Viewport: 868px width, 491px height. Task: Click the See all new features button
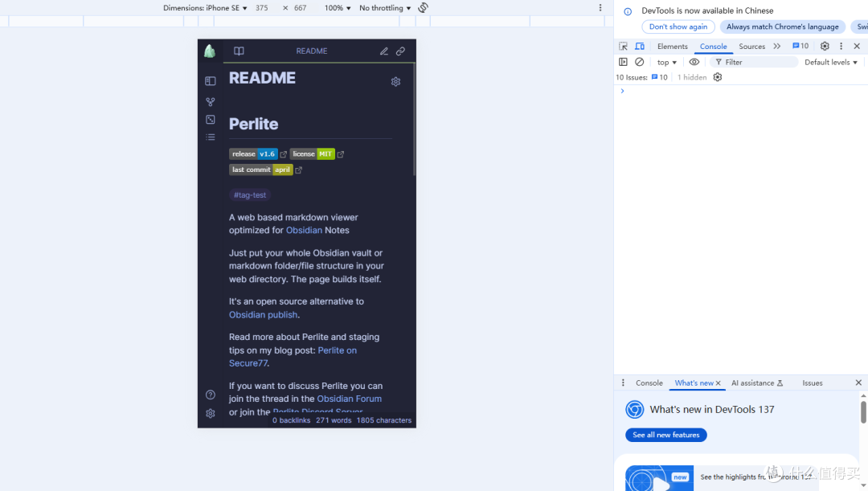665,435
